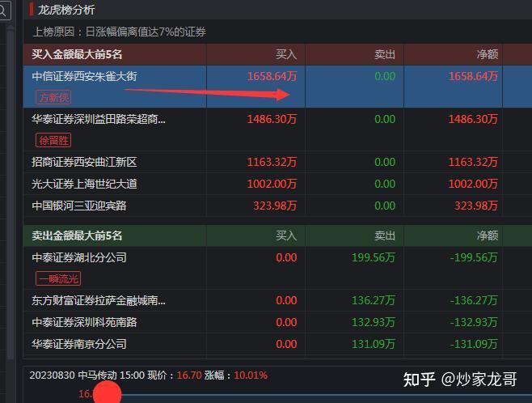The height and width of the screenshot is (403, 532).
Task: Click 净额 column header in buy table
Action: [x=488, y=54]
